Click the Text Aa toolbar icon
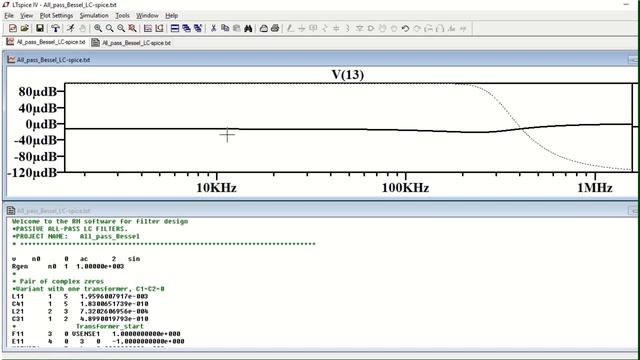 click(451, 28)
